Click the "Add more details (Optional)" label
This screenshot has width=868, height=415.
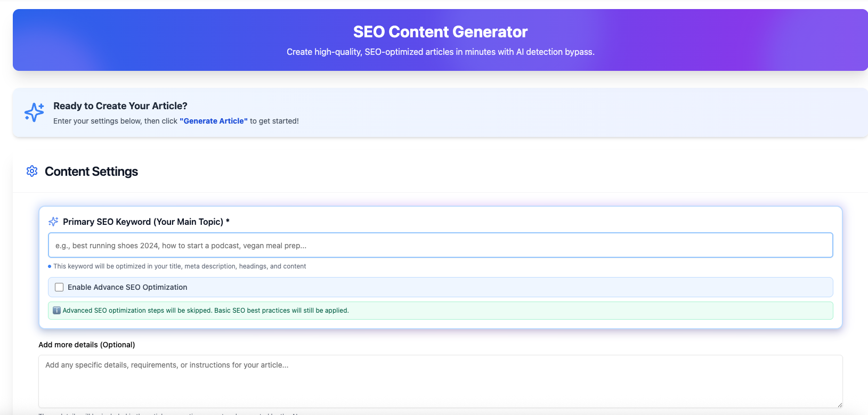point(87,345)
